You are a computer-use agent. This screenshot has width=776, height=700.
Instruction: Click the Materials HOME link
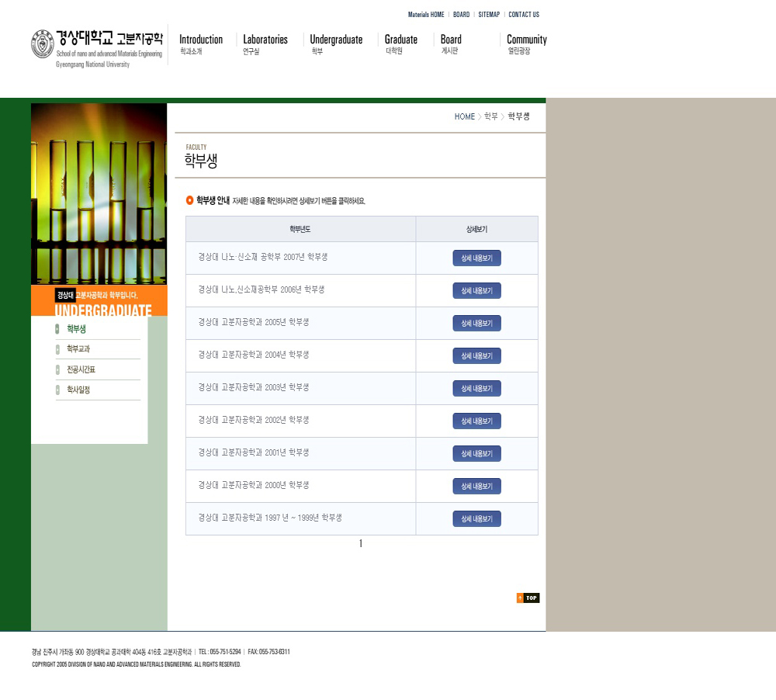click(x=426, y=15)
